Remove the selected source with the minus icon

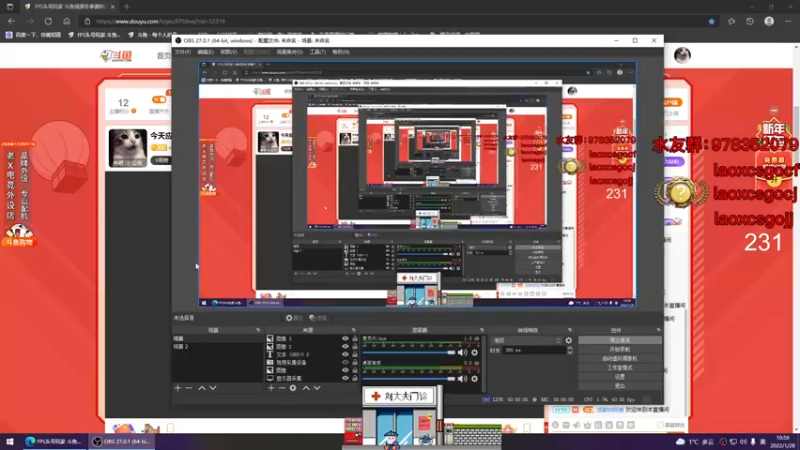tap(282, 388)
